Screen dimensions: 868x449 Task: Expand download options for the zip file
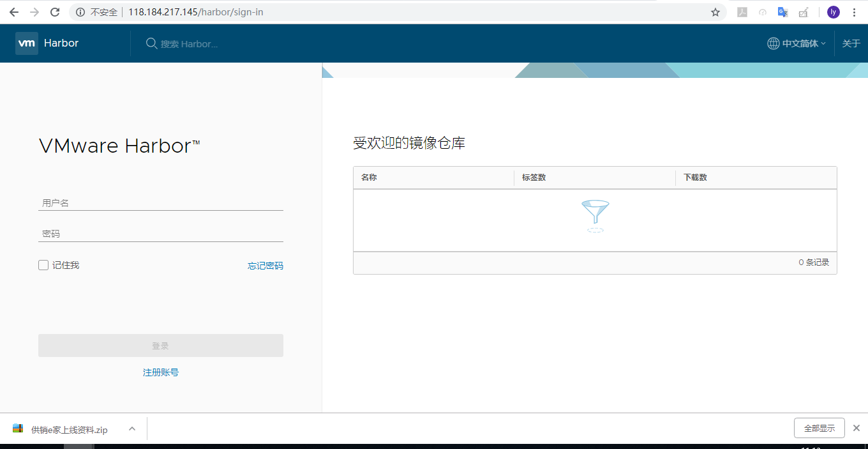[x=132, y=429]
